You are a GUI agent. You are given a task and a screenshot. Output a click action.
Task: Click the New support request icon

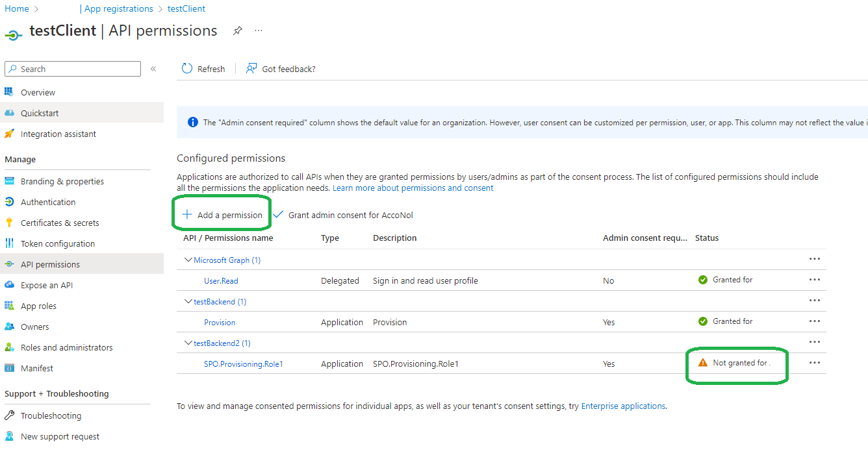[x=9, y=436]
